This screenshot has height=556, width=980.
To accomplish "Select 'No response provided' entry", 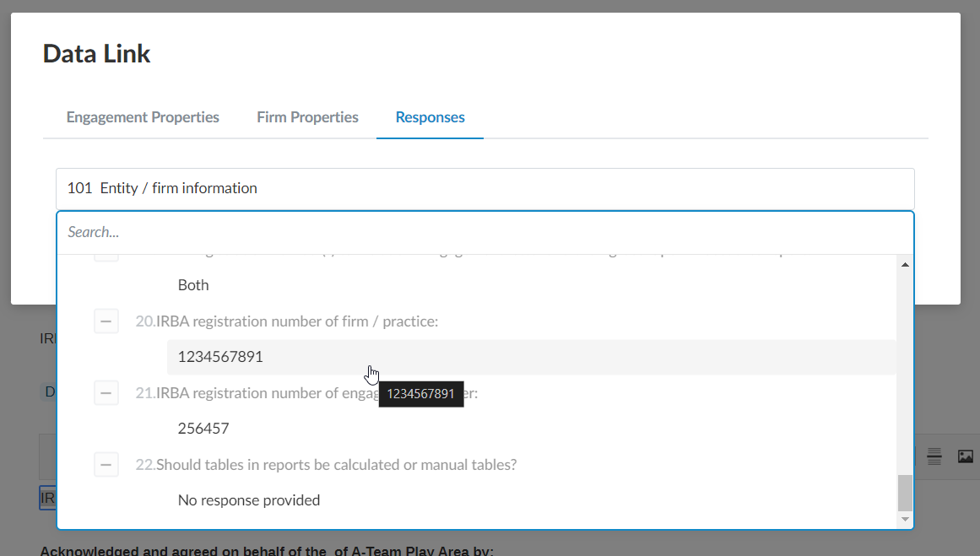I will click(249, 500).
